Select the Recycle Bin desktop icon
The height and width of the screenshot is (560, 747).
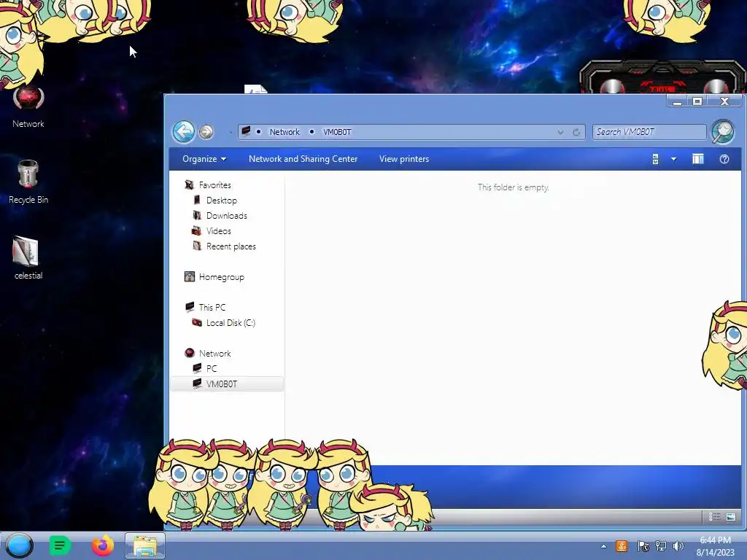(x=28, y=182)
